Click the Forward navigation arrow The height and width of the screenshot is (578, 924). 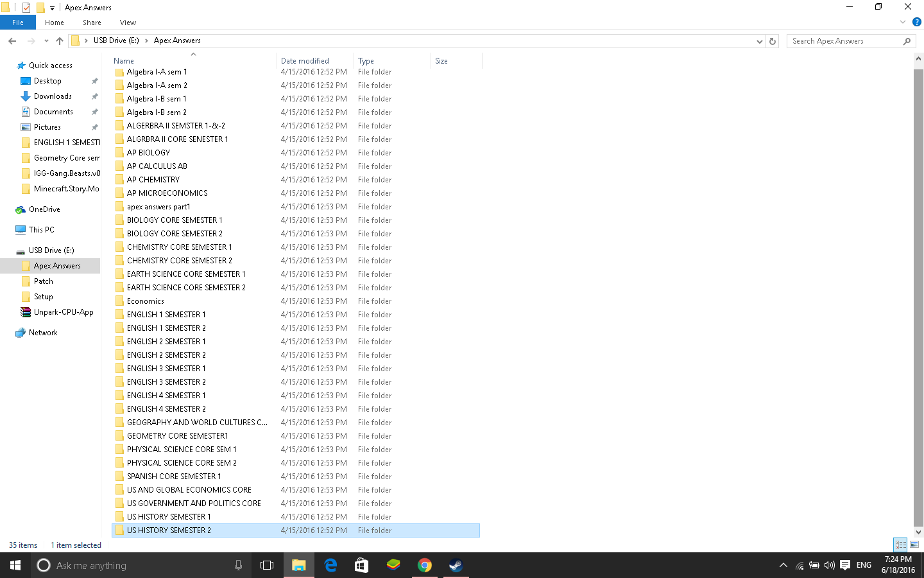tap(31, 41)
